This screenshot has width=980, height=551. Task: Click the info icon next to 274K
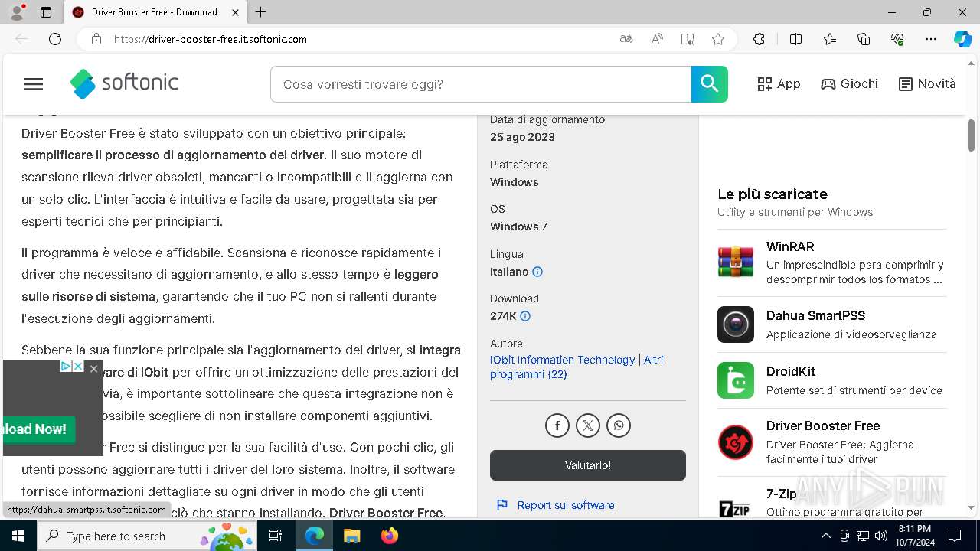point(525,316)
